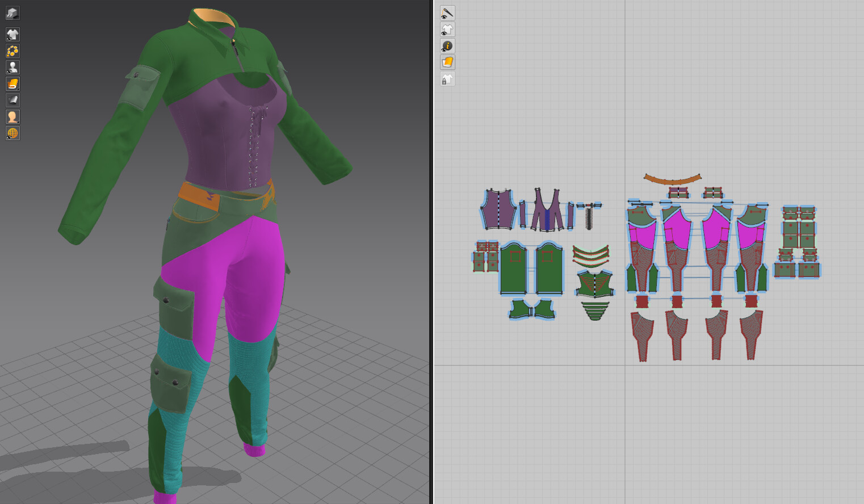Toggle 2D pattern visibility shirt icon
The width and height of the screenshot is (864, 504).
click(447, 30)
